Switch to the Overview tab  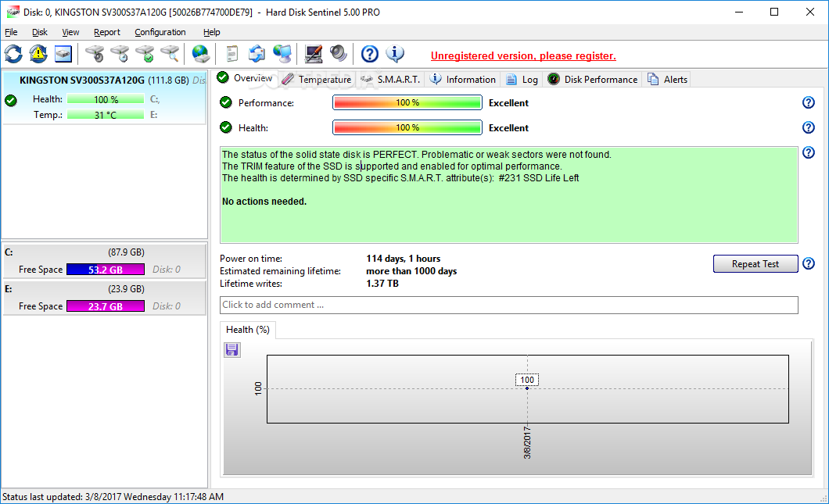pos(245,78)
